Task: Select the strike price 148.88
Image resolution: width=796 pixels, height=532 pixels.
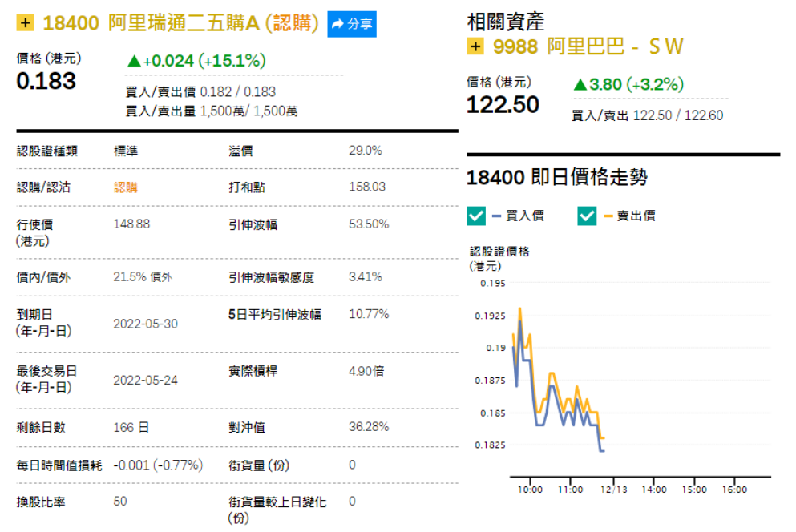Action: coord(131,224)
